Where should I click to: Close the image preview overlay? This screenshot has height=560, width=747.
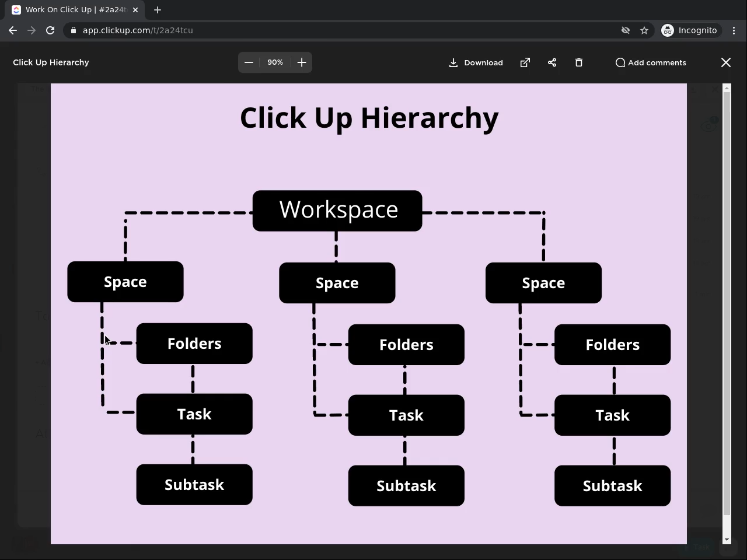pyautogui.click(x=726, y=62)
